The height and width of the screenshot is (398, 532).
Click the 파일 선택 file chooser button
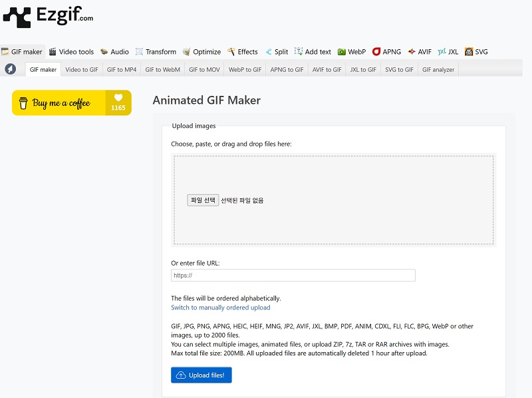coord(203,200)
